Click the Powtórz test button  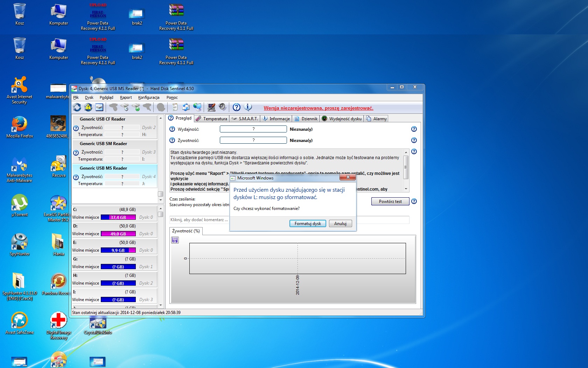[390, 202]
